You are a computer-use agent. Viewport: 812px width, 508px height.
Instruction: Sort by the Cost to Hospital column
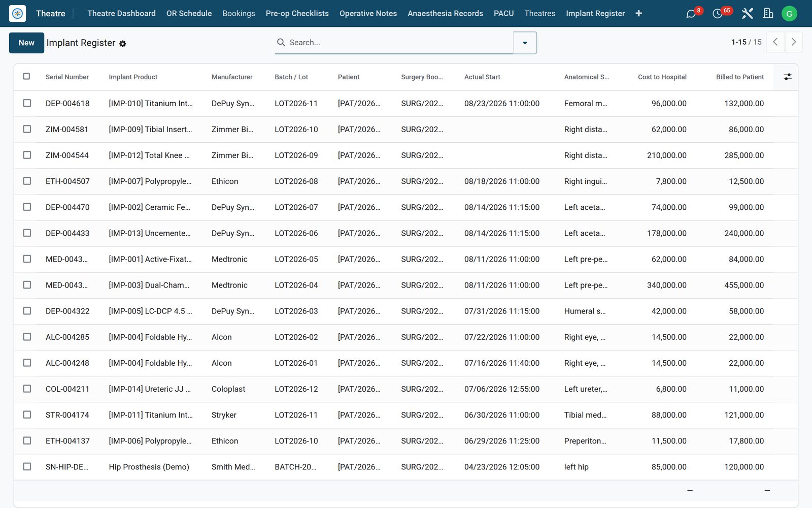pyautogui.click(x=662, y=77)
